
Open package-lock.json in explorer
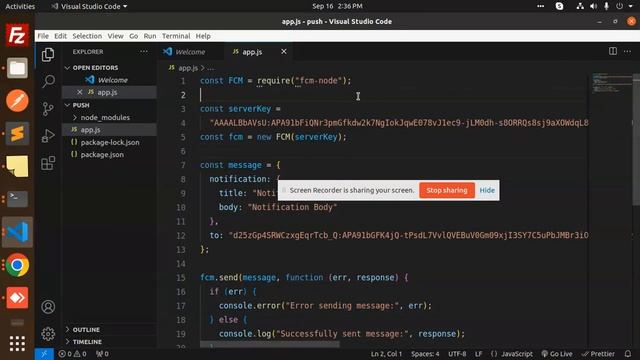coord(110,142)
